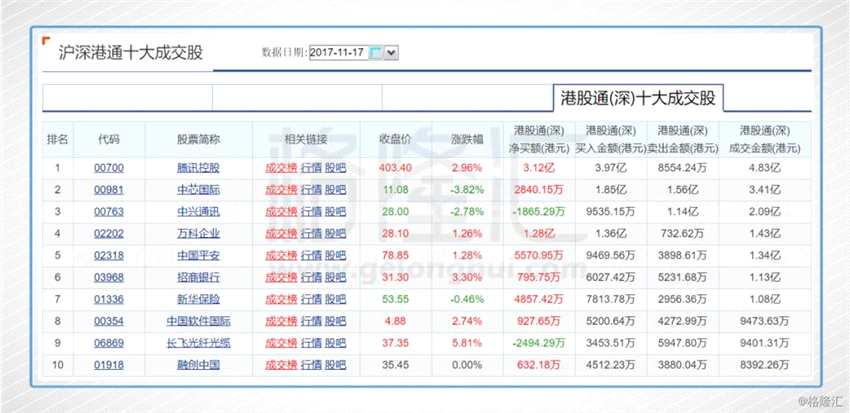Open 行情 link in 长飞光纤光缆 row
Screen dimensions: 850x413
[311, 343]
